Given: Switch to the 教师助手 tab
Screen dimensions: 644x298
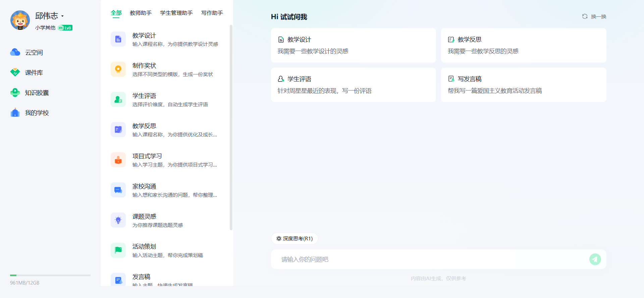Looking at the screenshot, I should (x=141, y=13).
